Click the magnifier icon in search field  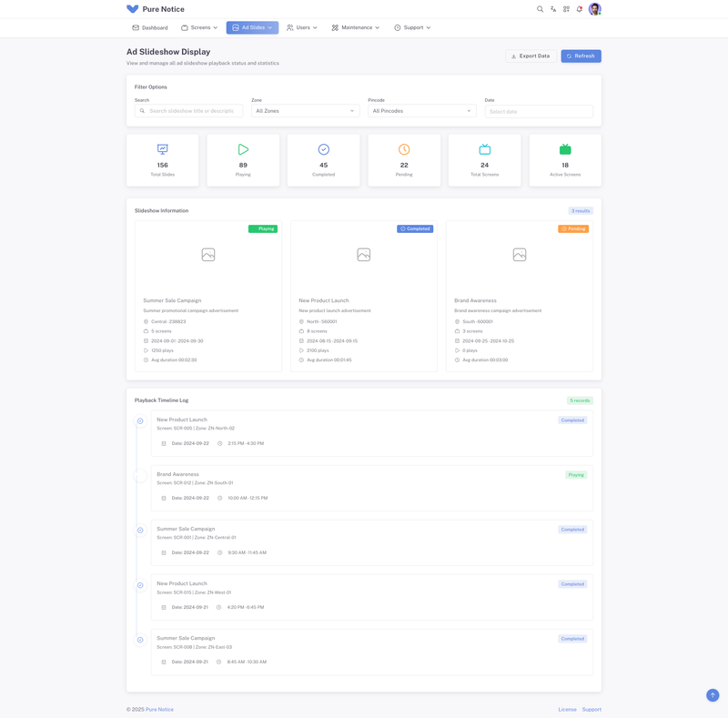pyautogui.click(x=142, y=111)
